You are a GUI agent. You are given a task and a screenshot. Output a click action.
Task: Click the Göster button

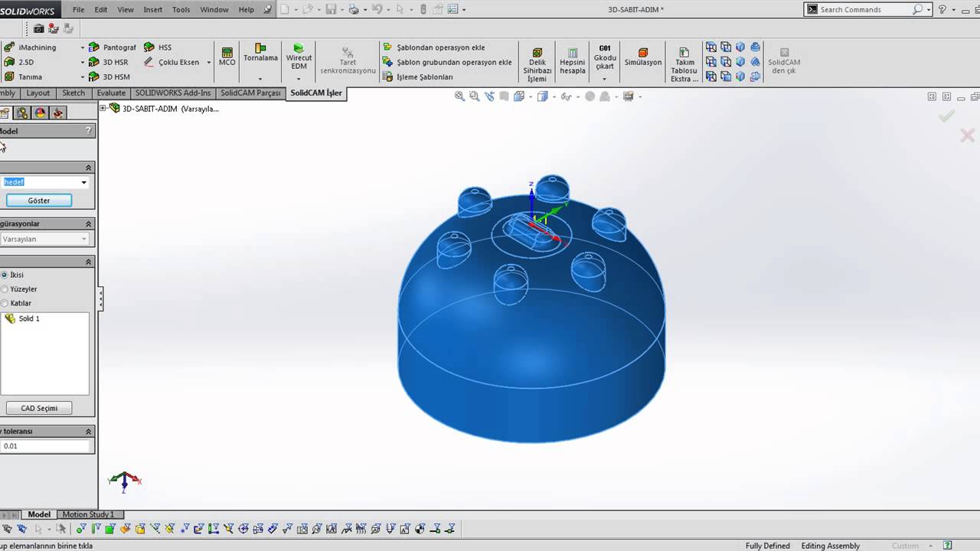(x=39, y=201)
